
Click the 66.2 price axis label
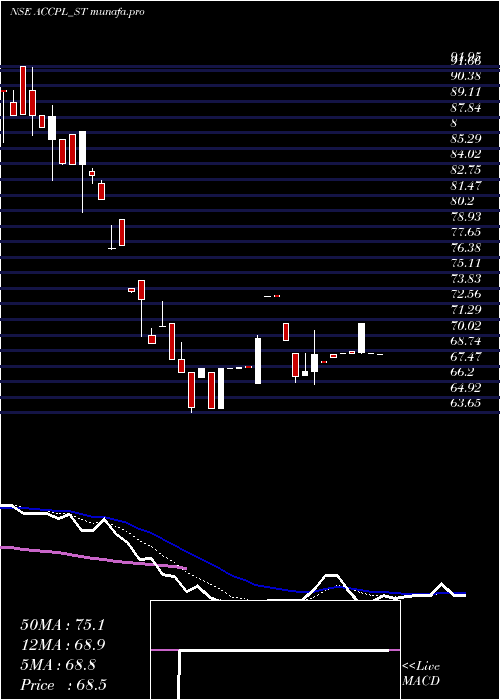pos(462,372)
